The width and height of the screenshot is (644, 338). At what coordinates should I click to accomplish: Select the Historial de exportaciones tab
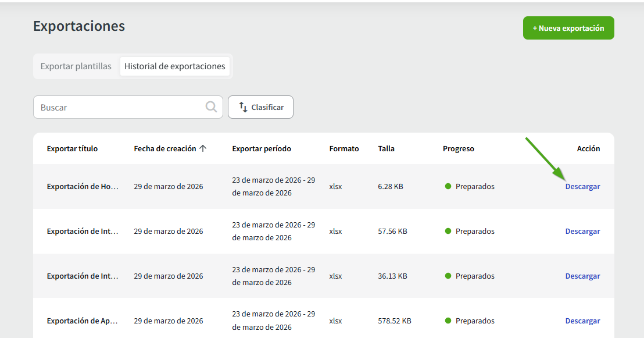[x=174, y=66]
